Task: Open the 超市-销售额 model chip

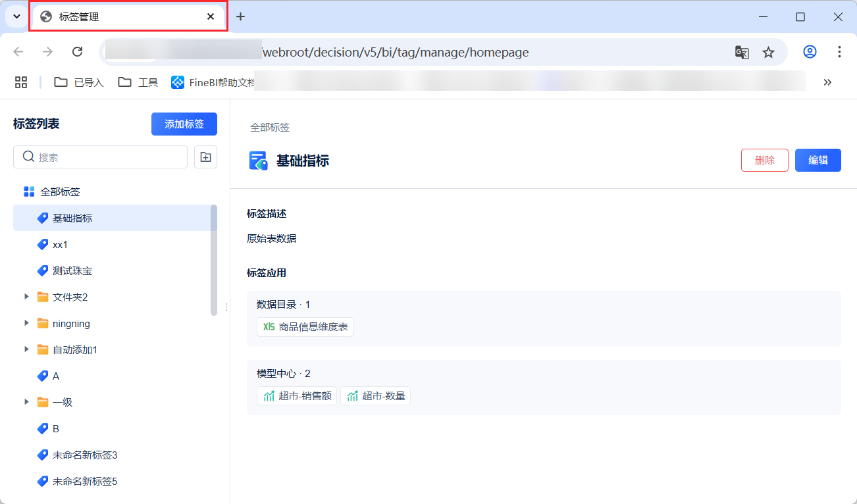Action: (297, 395)
